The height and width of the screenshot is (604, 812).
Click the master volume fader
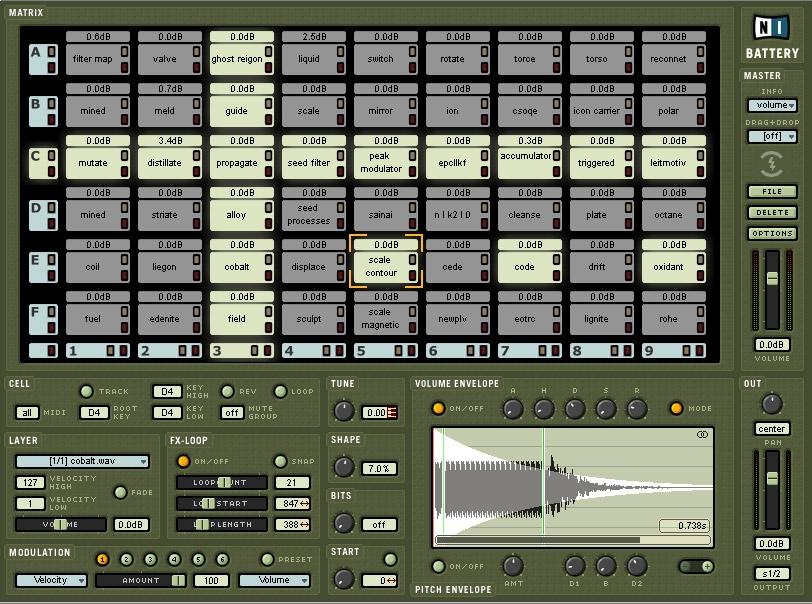point(772,279)
